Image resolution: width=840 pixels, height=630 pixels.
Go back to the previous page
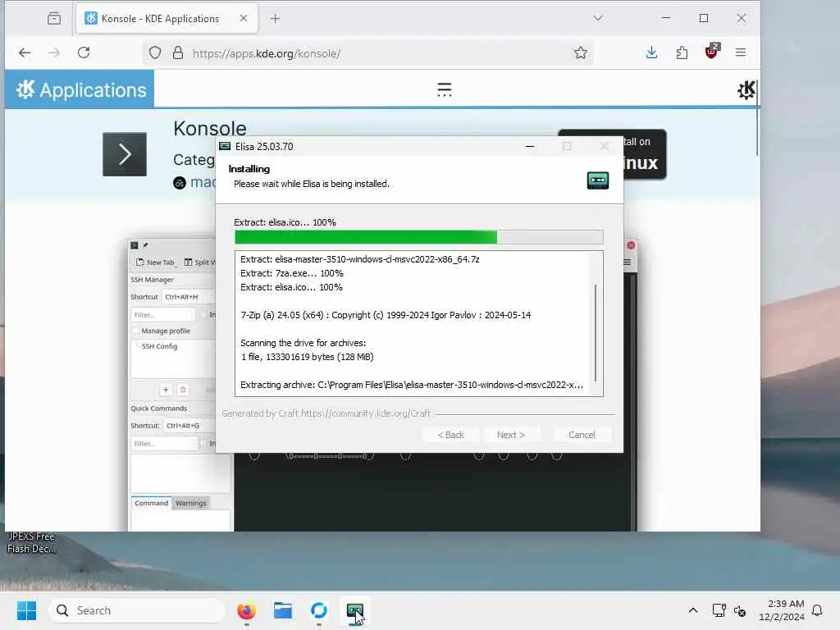(25, 52)
